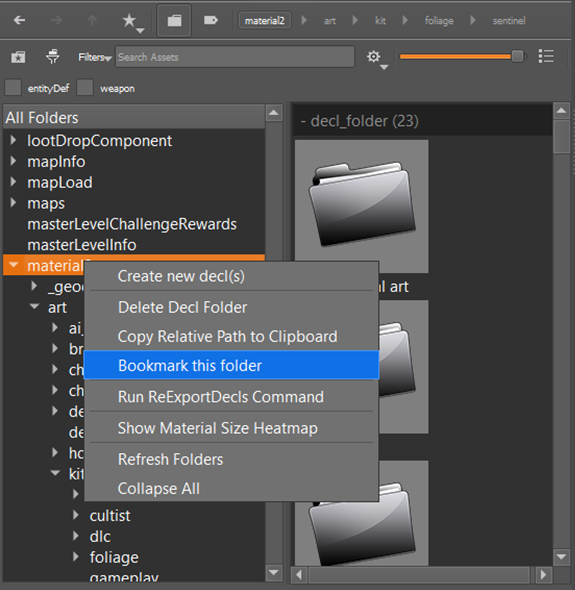Switch to list view icon

(x=546, y=56)
